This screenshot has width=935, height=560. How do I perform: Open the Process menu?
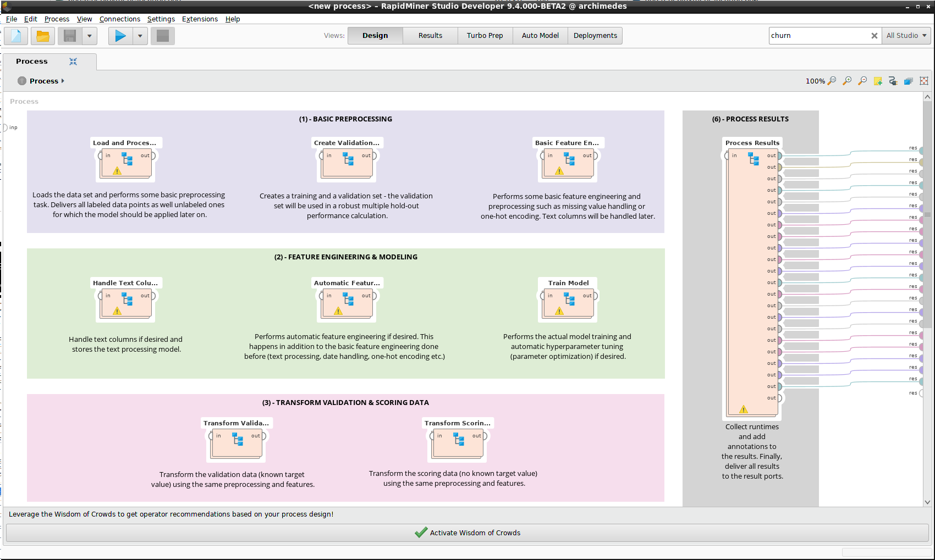point(57,19)
